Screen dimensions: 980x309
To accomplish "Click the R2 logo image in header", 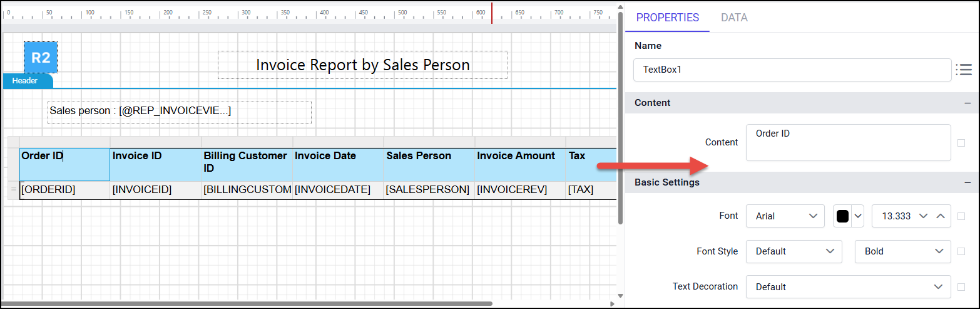I will tap(41, 58).
